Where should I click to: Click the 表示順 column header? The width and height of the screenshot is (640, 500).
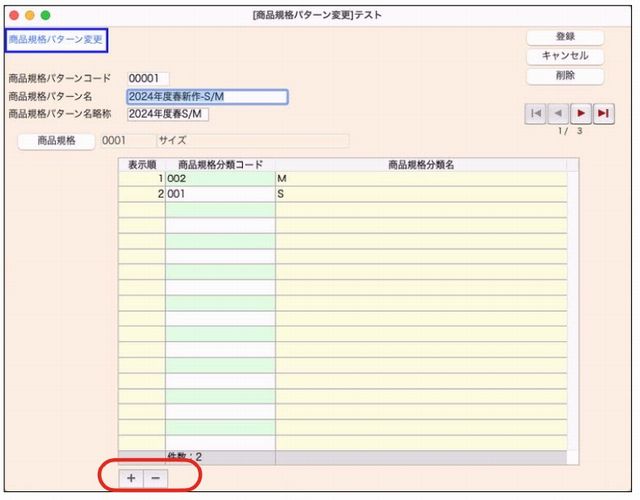(x=142, y=164)
